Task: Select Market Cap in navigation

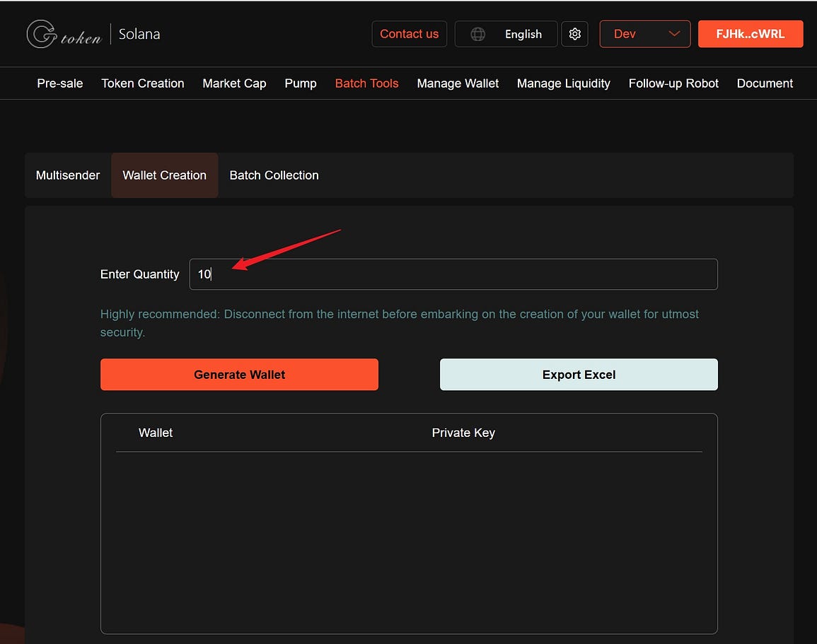Action: coord(234,83)
